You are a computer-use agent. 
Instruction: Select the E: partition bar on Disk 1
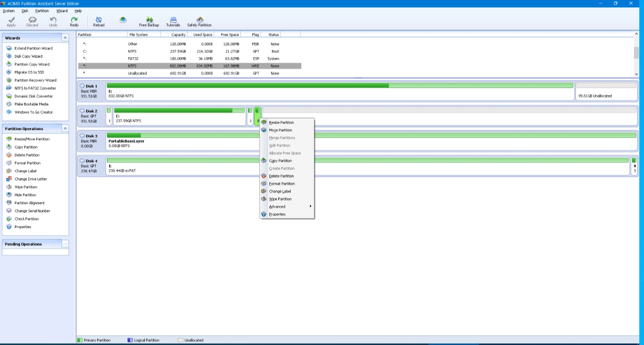pyautogui.click(x=340, y=91)
